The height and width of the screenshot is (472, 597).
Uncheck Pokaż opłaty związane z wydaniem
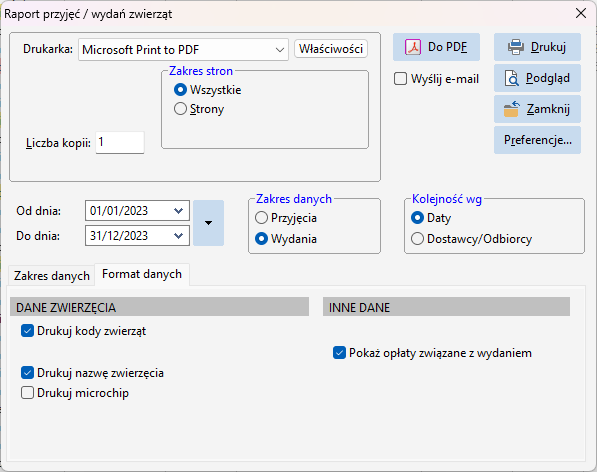coord(339,353)
